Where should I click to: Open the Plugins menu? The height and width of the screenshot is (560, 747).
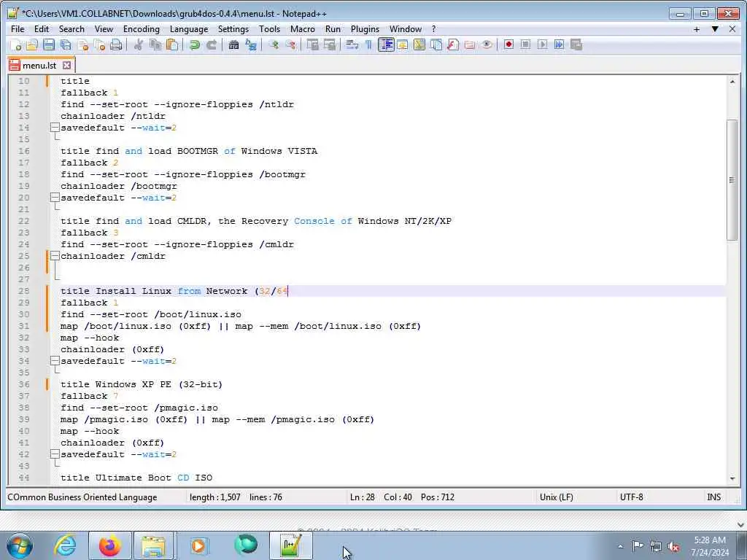[365, 29]
